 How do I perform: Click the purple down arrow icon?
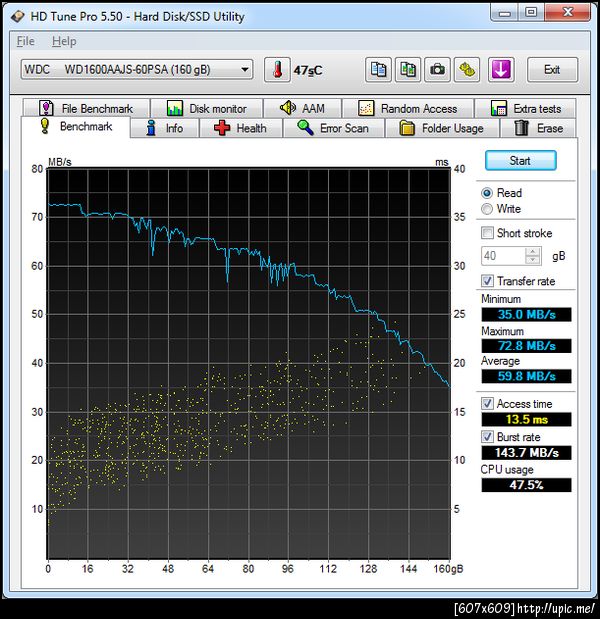[501, 70]
